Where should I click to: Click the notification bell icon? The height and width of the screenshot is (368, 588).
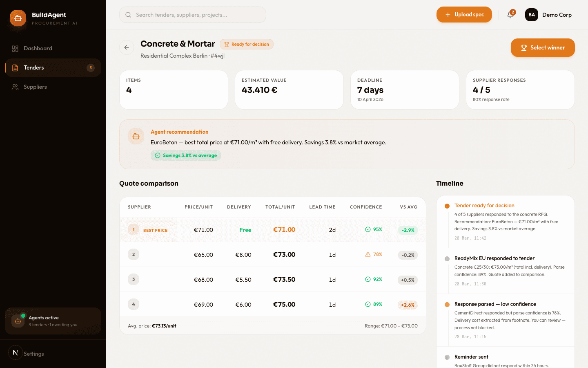click(x=510, y=15)
